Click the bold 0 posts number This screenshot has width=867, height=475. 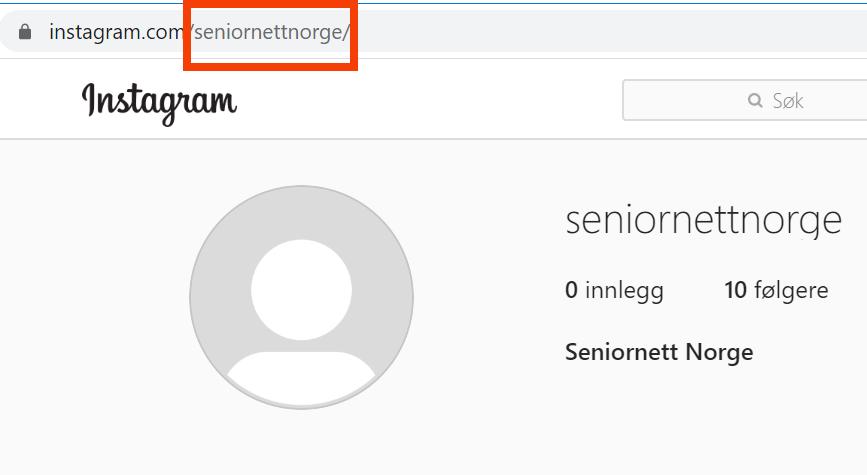571,290
